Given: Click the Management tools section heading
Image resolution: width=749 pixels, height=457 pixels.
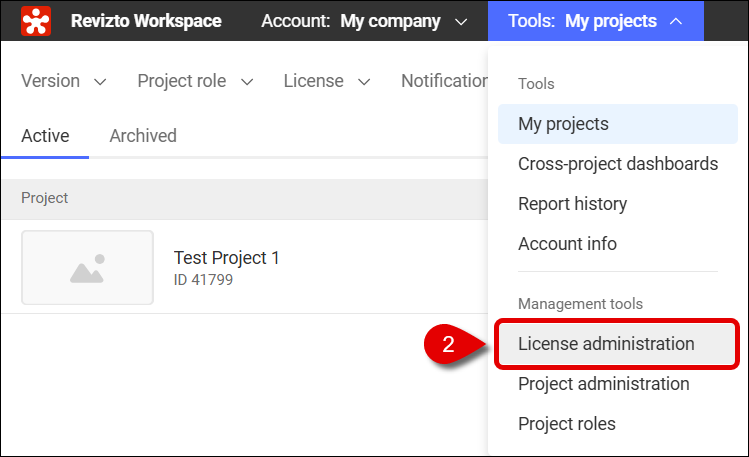Looking at the screenshot, I should 580,304.
